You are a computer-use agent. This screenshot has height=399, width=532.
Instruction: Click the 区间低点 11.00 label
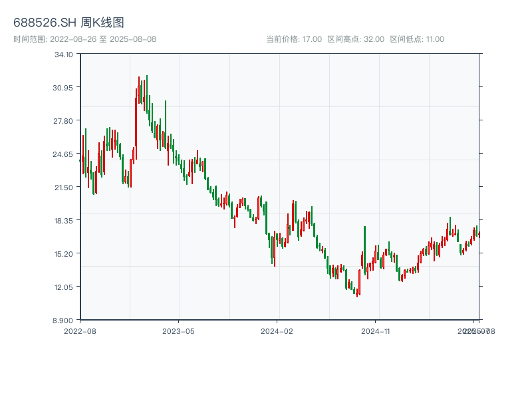click(x=417, y=39)
